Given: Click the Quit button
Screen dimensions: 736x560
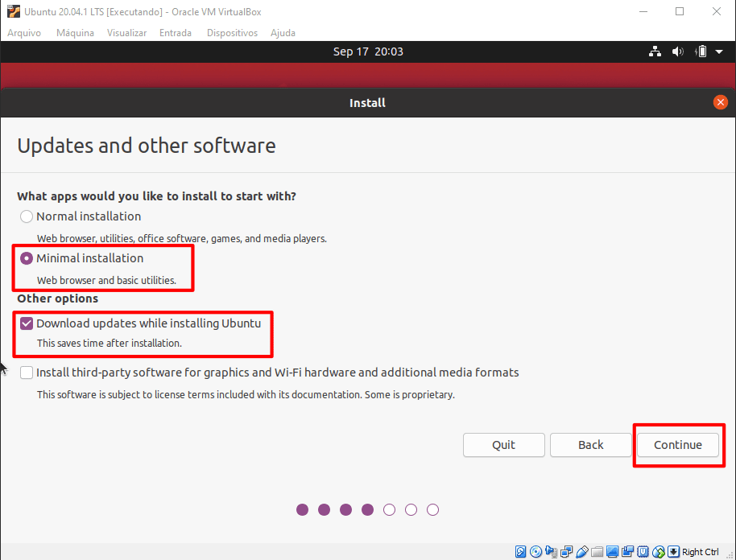Looking at the screenshot, I should pyautogui.click(x=503, y=445).
